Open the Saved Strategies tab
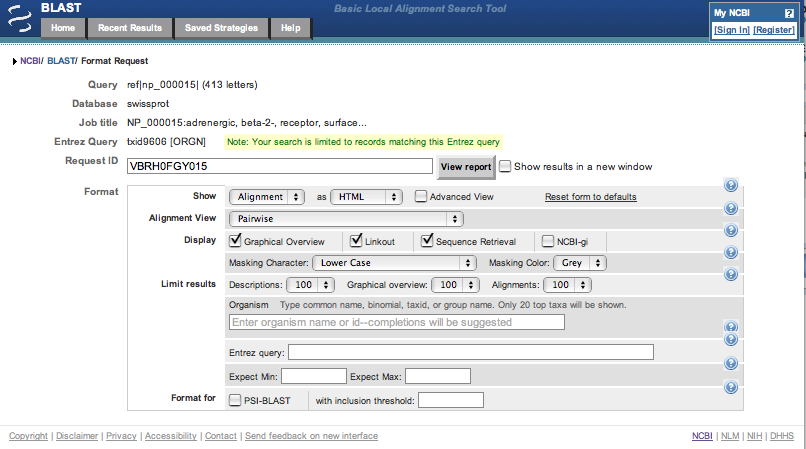The image size is (806, 449). [x=221, y=28]
